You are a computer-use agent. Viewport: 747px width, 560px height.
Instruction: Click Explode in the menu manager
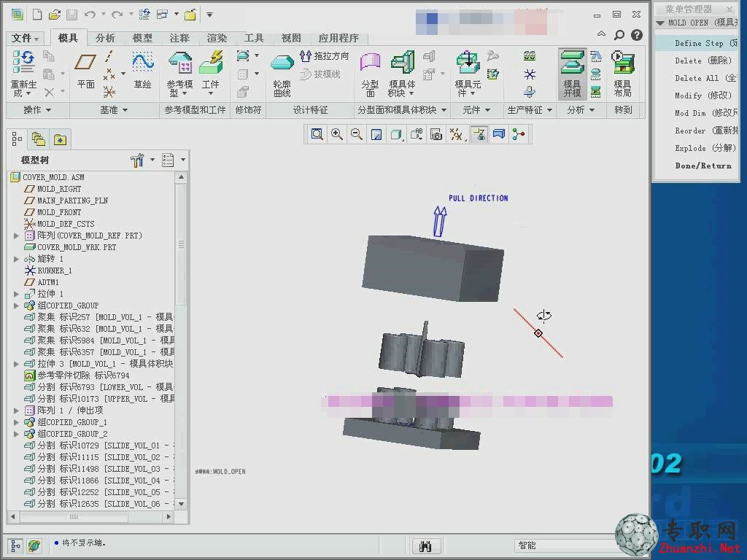697,148
